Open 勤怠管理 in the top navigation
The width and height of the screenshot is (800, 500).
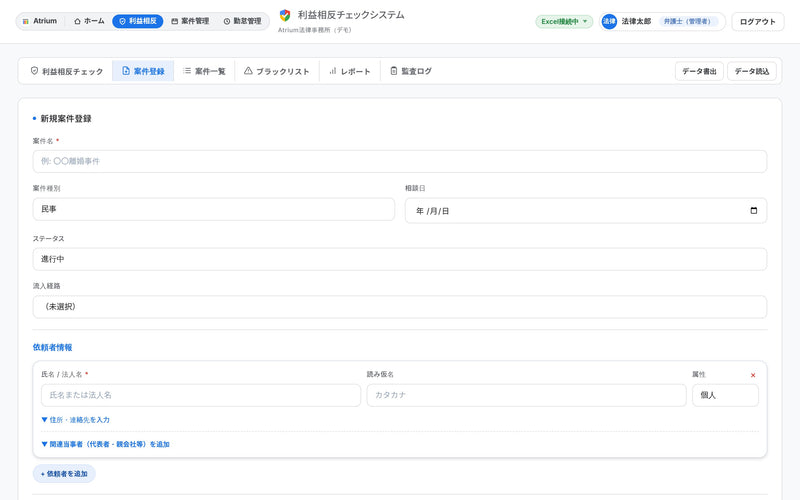[x=242, y=21]
